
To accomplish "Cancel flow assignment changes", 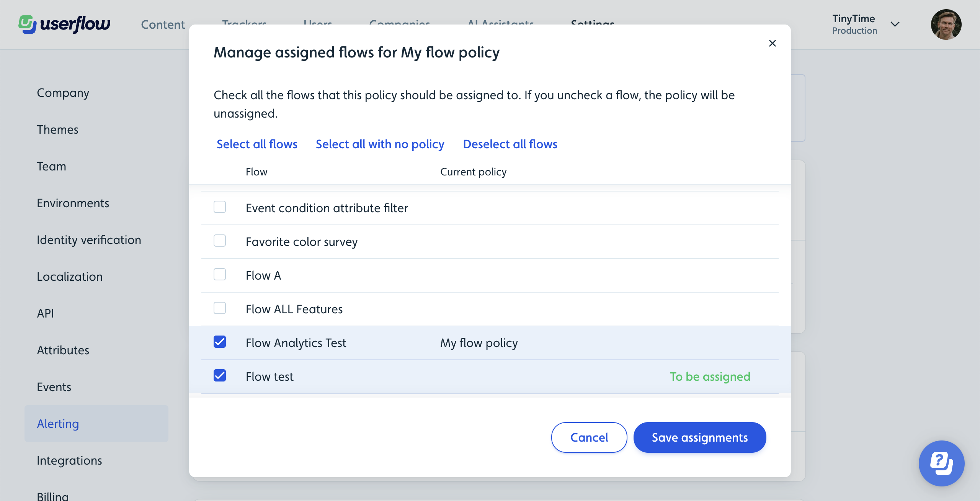I will pos(589,437).
